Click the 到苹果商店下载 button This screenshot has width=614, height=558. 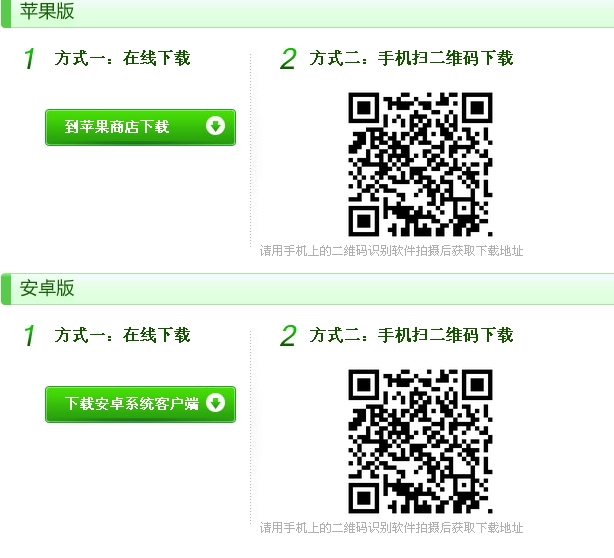141,127
